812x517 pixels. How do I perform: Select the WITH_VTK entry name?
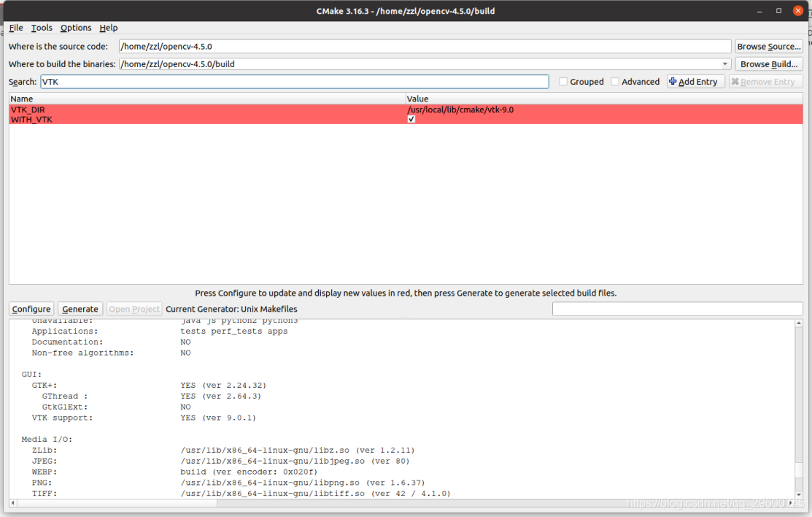coord(31,120)
